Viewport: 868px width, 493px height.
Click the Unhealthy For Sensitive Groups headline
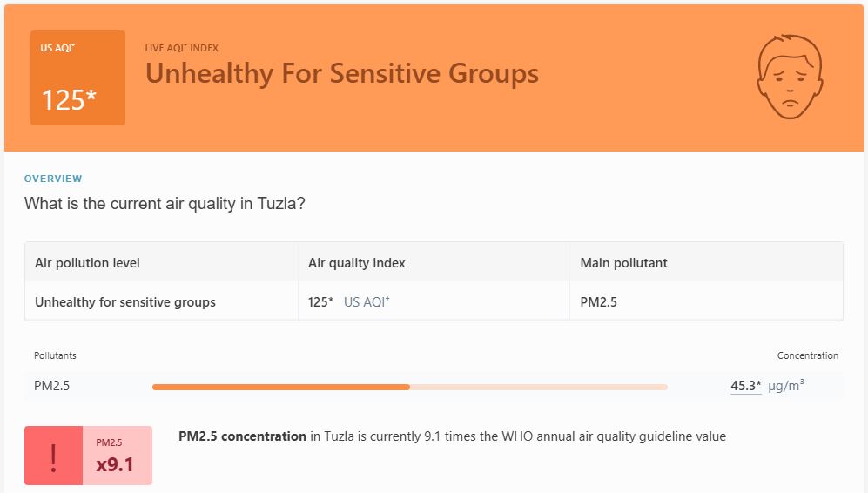coord(341,73)
